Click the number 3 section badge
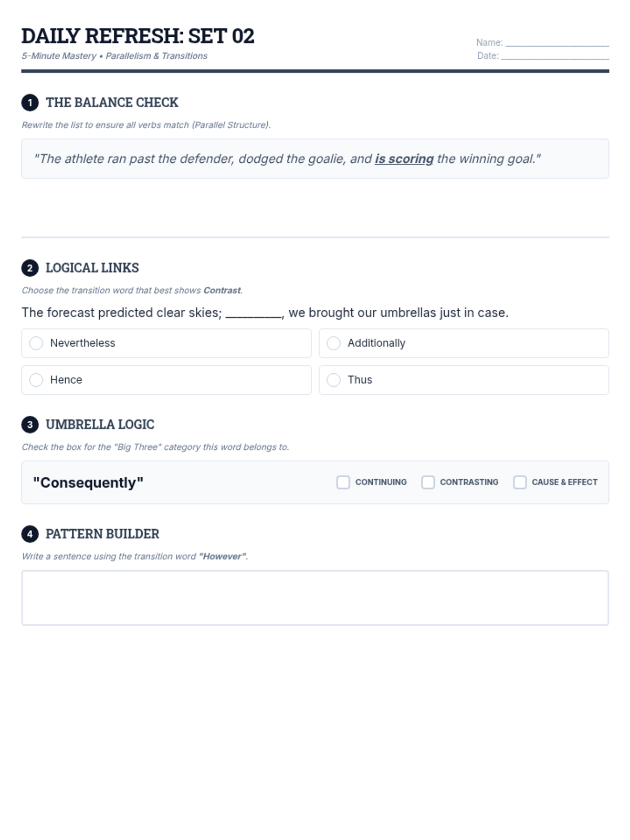The width and height of the screenshot is (630, 840). 30,425
